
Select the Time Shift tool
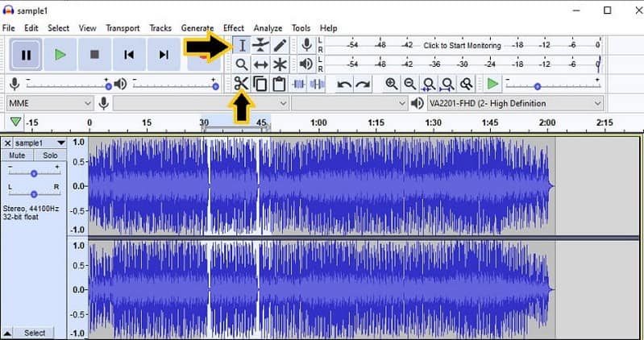pos(261,64)
